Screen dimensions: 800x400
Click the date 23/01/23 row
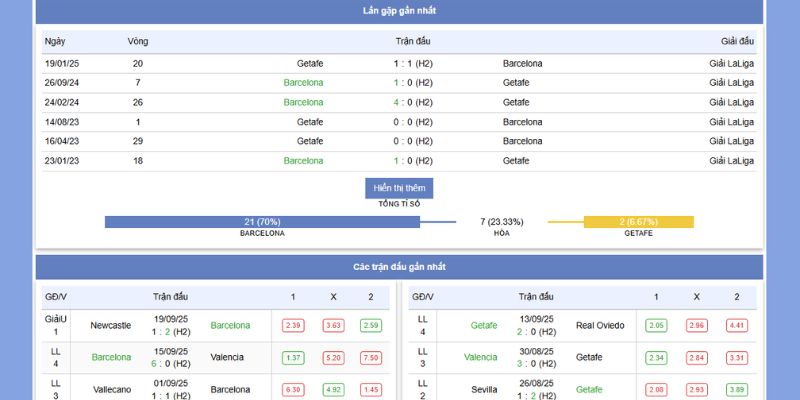(399, 161)
